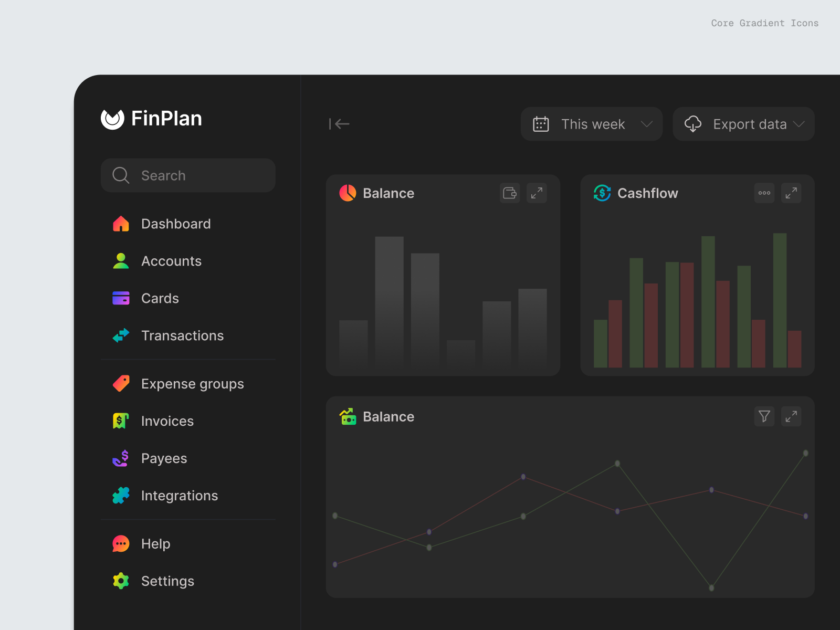The width and height of the screenshot is (840, 630).
Task: Click the Payees hand-dollar icon
Action: (121, 458)
